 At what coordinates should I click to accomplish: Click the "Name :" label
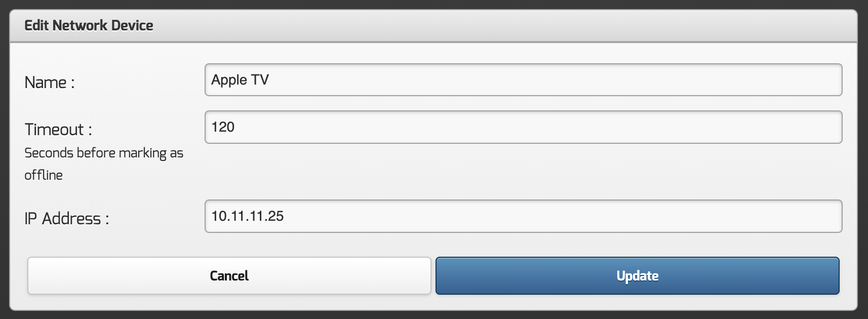(50, 83)
